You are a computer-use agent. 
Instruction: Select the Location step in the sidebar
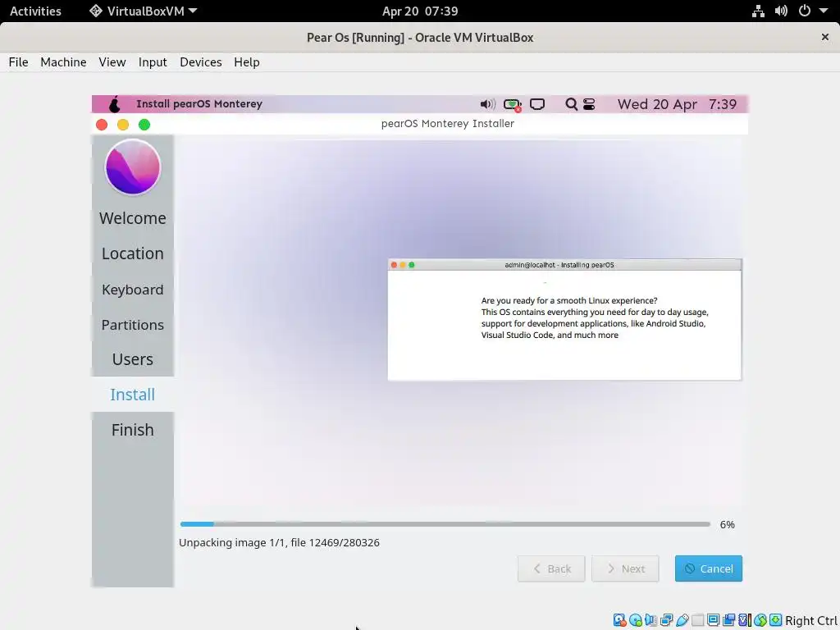click(x=132, y=253)
